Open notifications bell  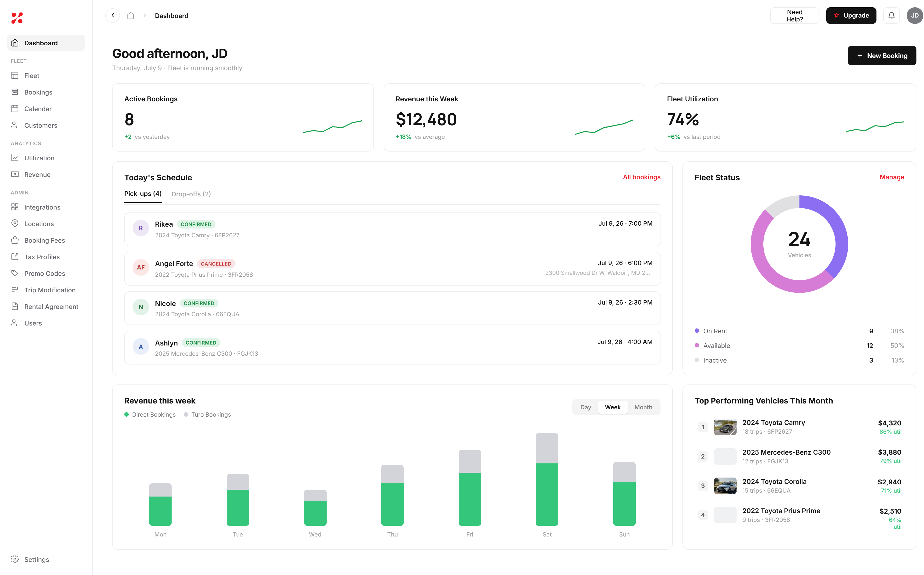click(x=891, y=16)
